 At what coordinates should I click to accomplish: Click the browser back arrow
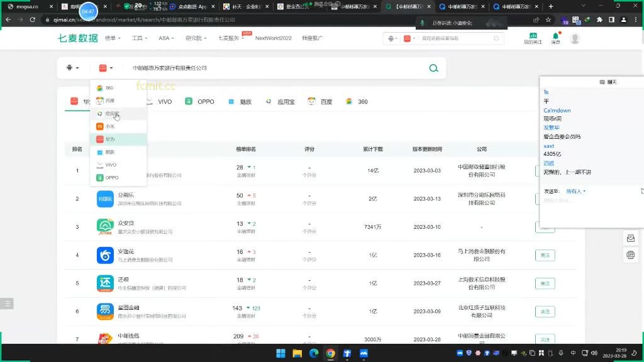(8, 19)
